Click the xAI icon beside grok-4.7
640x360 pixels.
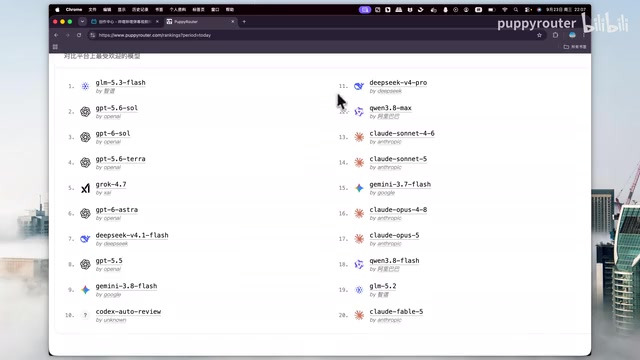pyautogui.click(x=85, y=188)
